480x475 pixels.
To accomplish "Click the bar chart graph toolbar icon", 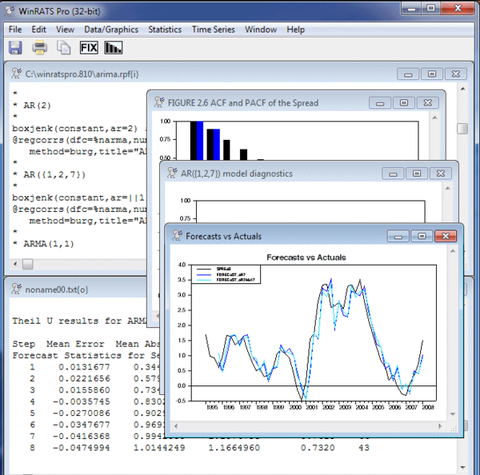I will coord(113,48).
